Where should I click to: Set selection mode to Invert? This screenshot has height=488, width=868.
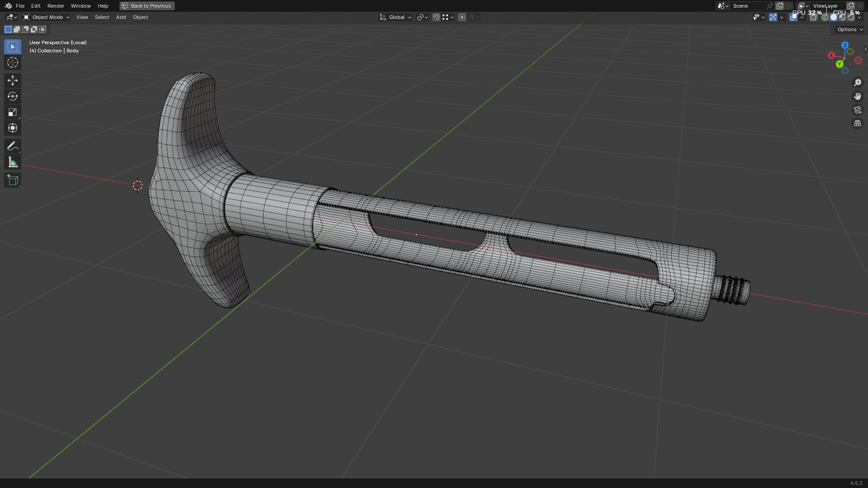pyautogui.click(x=34, y=29)
